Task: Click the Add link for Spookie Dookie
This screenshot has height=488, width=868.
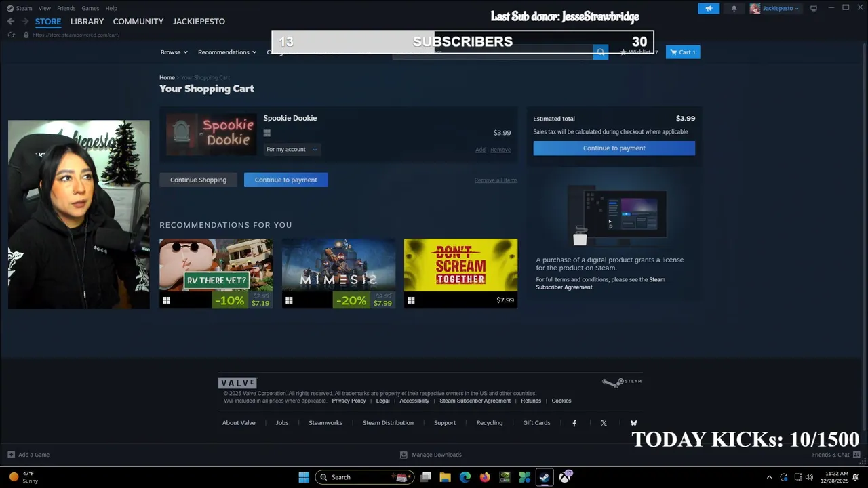Action: pyautogui.click(x=480, y=150)
